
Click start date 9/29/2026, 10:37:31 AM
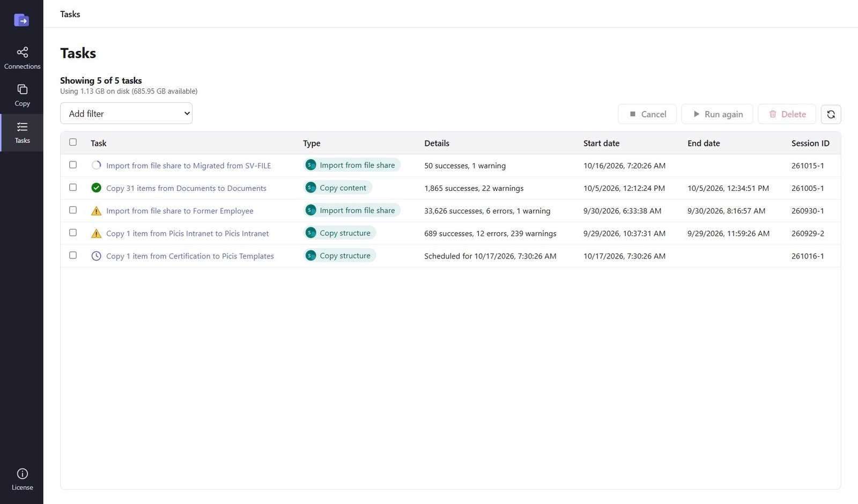pyautogui.click(x=624, y=233)
